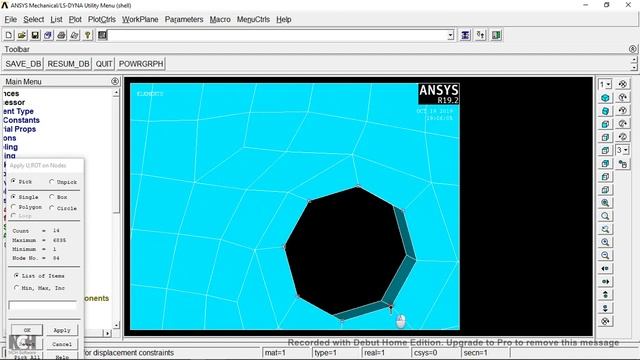Click the Raise Hidden icon
Image resolution: width=640 pixels, height=360 pixels.
[465, 36]
